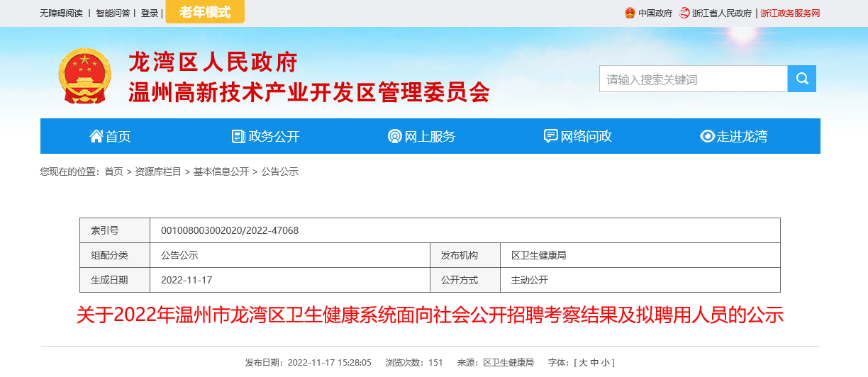868x377 pixels.
Task: Click the 浏览次数：151 view count
Action: click(x=414, y=362)
